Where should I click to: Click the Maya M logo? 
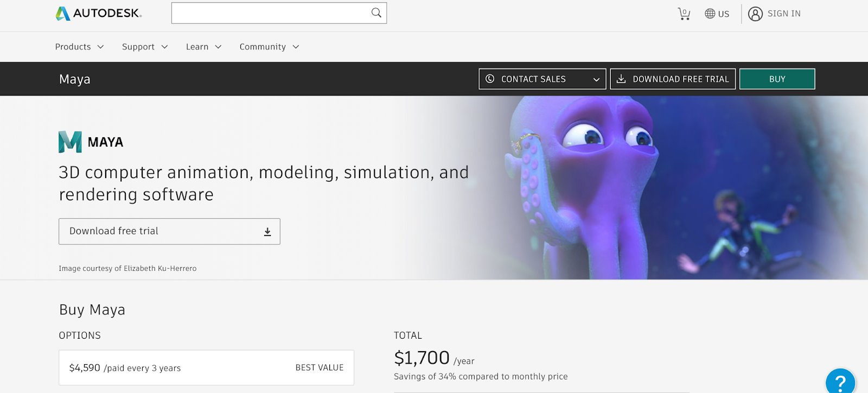[70, 142]
